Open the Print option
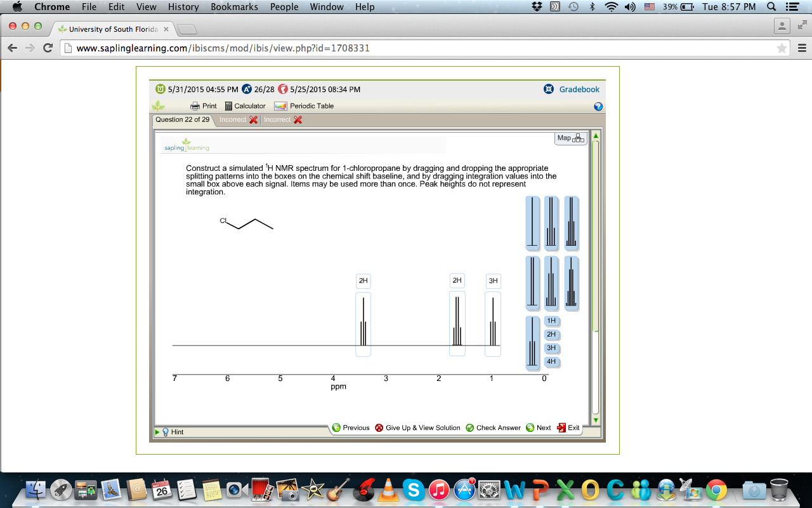812x508 pixels. tap(204, 106)
